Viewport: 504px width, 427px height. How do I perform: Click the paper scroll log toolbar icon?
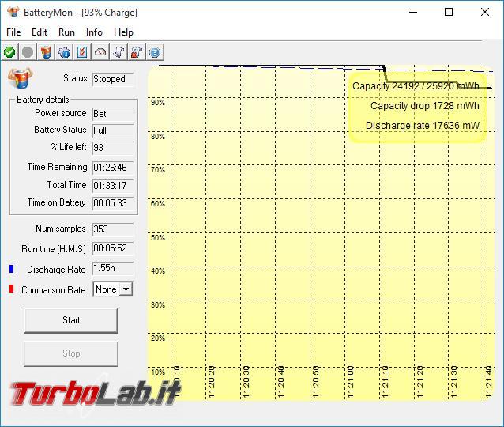click(x=118, y=52)
